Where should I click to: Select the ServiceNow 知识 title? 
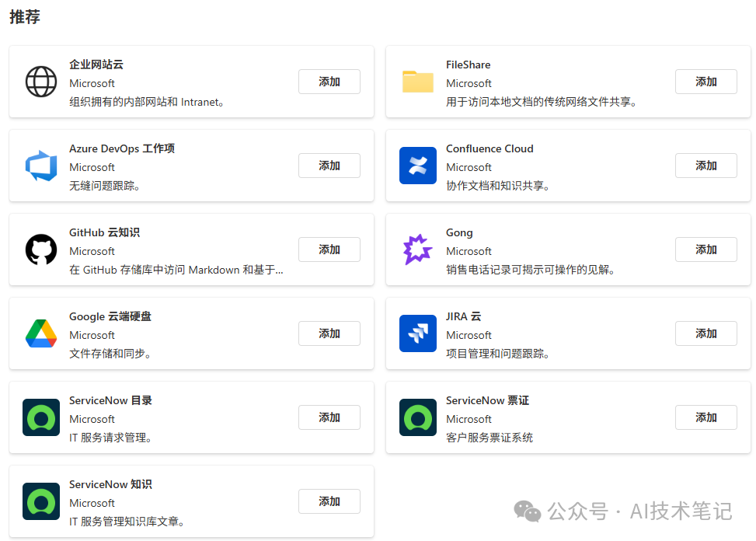pyautogui.click(x=110, y=484)
